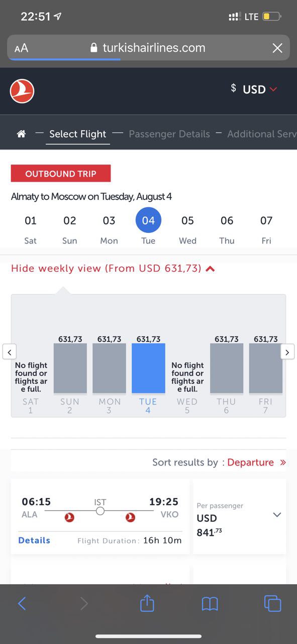Tap the turkishairlines.com address field
The width and height of the screenshot is (297, 644).
click(x=148, y=48)
